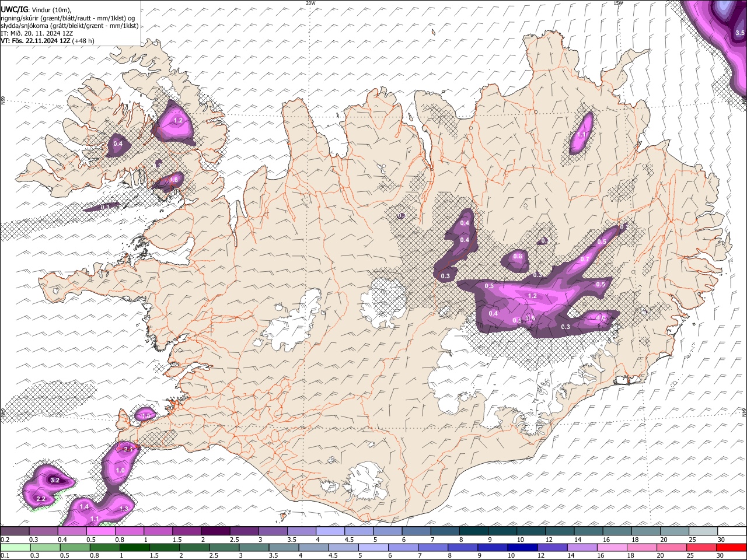Screen dimensions: 747x560
Task: Click the 1.3 precipitation value label
Action: (x=124, y=509)
